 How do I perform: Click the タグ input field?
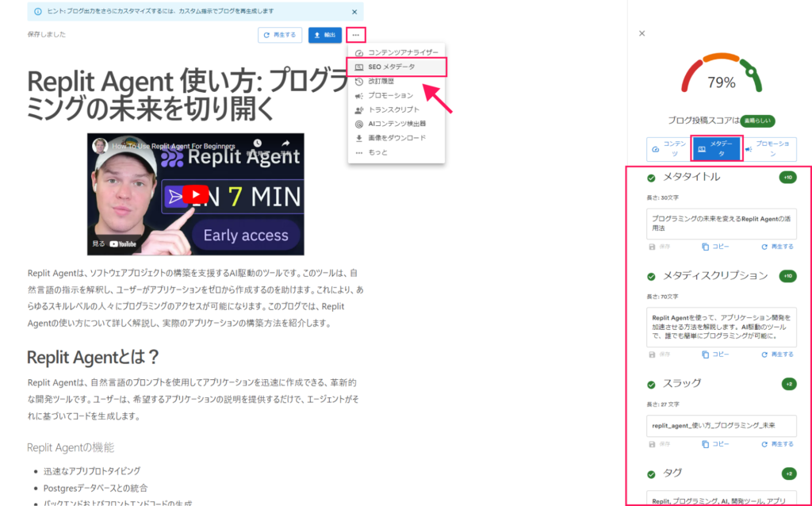pos(722,498)
